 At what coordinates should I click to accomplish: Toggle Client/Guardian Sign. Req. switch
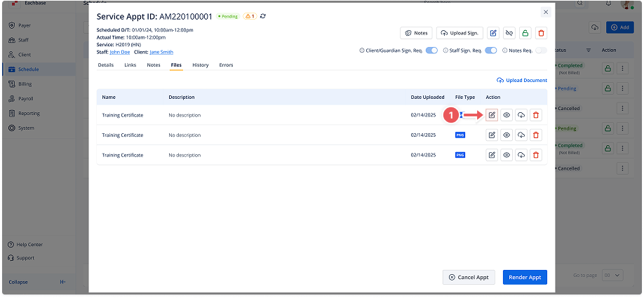[431, 50]
